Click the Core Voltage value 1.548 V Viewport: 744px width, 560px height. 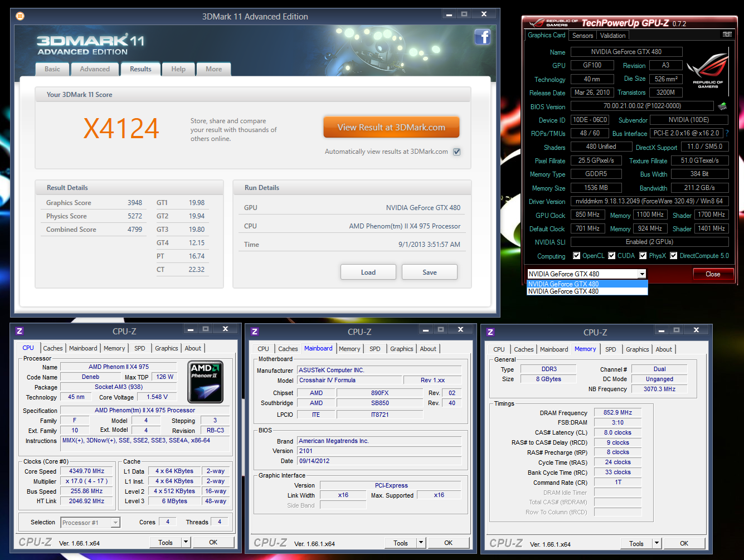[x=158, y=397]
